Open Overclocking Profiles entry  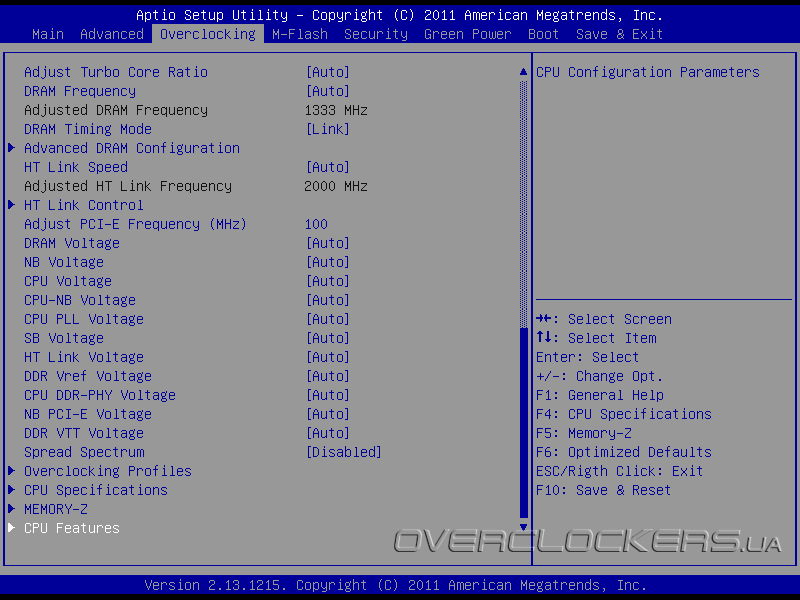108,471
